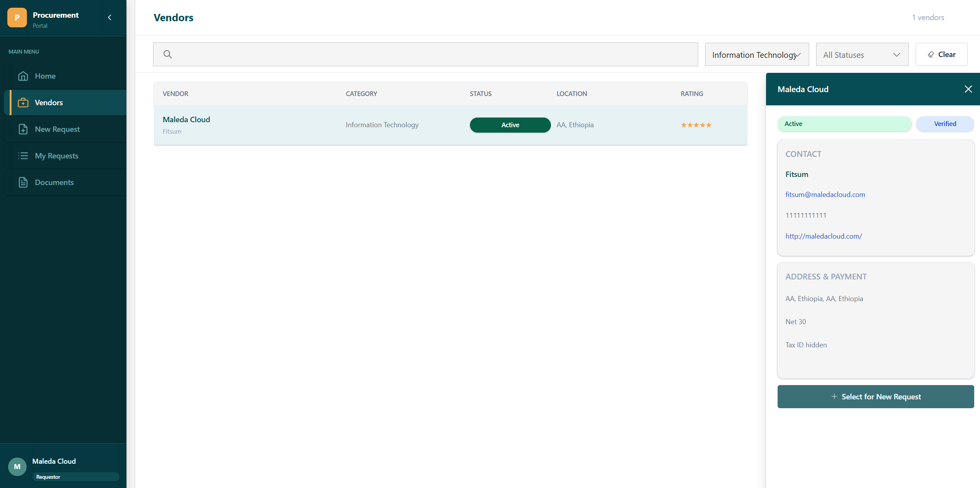Open the All Statuses dropdown
This screenshot has height=488, width=980.
pyautogui.click(x=862, y=54)
